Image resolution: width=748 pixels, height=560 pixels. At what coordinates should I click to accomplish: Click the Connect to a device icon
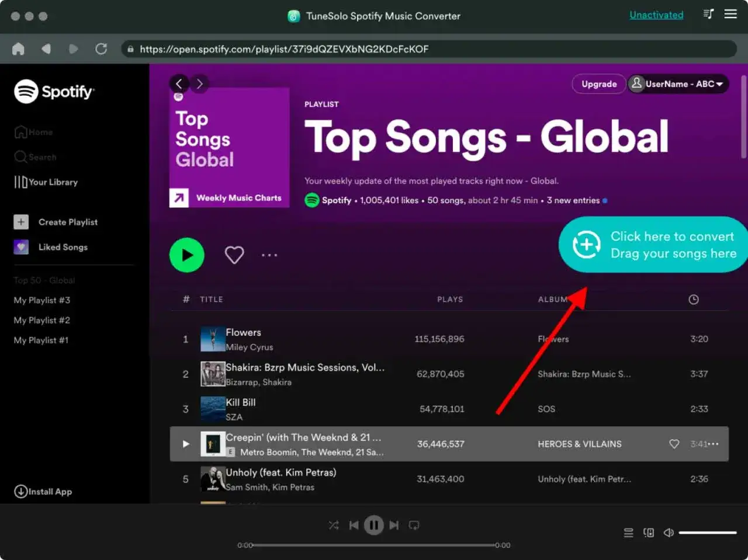pos(648,533)
